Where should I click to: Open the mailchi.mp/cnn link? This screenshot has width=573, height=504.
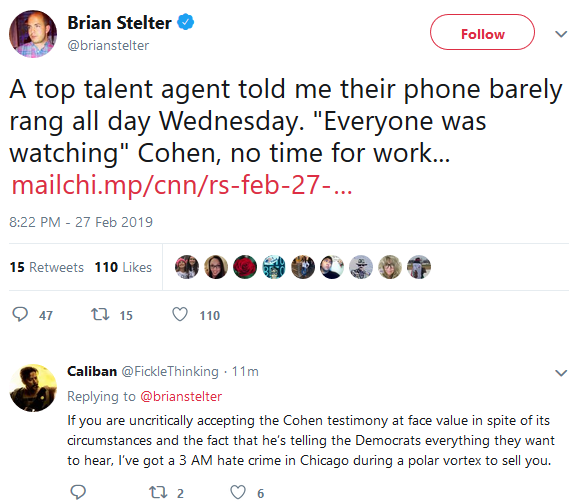coord(182,185)
